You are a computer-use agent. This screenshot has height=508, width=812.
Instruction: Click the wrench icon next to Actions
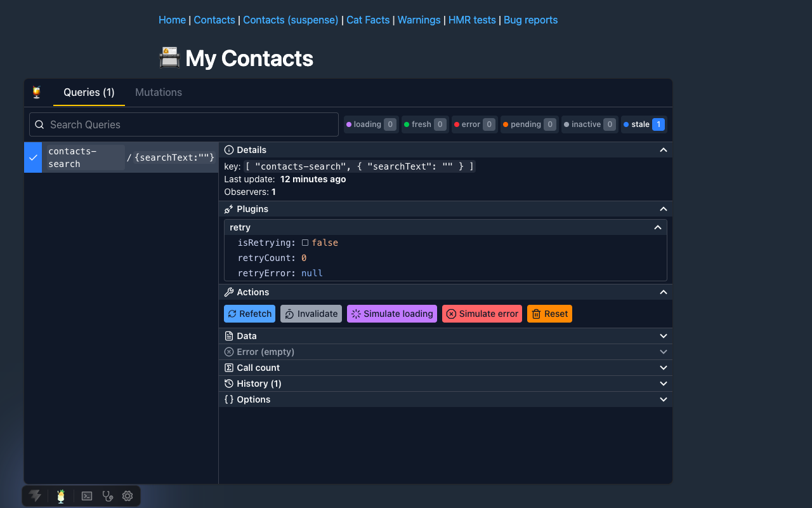229,292
